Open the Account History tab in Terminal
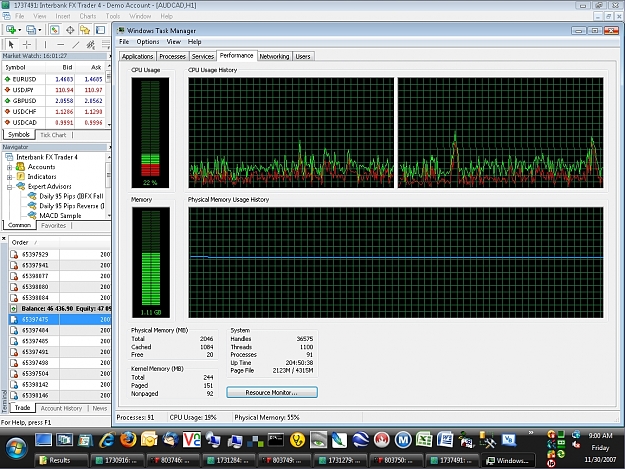The width and height of the screenshot is (625, 469). pyautogui.click(x=61, y=408)
